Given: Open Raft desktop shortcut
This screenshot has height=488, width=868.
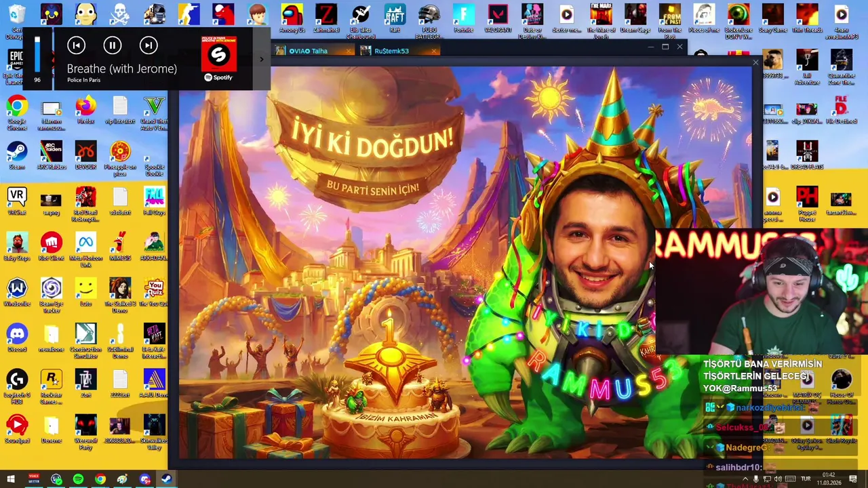Looking at the screenshot, I should 395,18.
